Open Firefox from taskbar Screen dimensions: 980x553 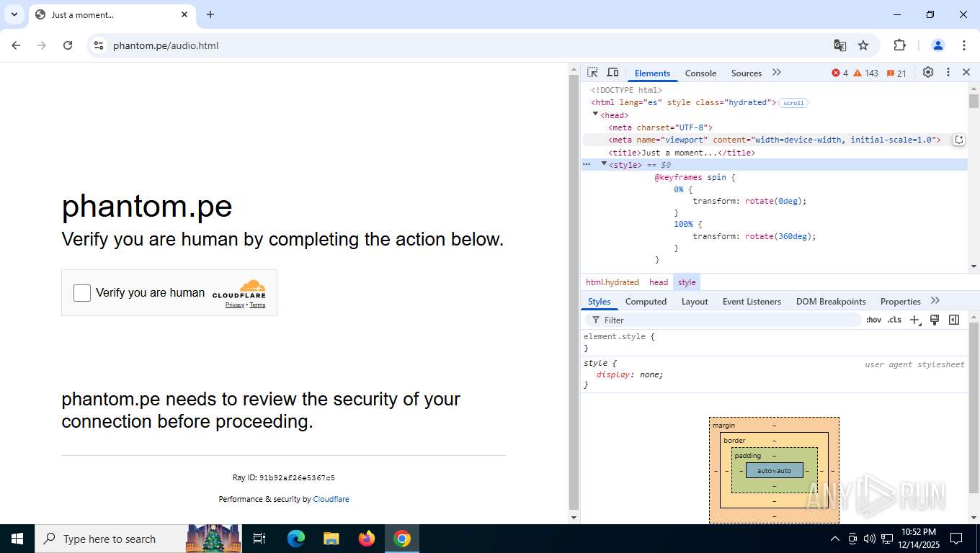click(x=367, y=539)
